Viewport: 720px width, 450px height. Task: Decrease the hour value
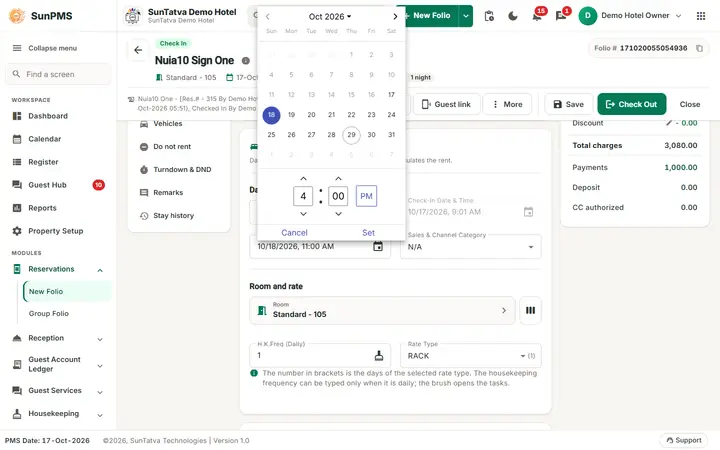click(303, 214)
